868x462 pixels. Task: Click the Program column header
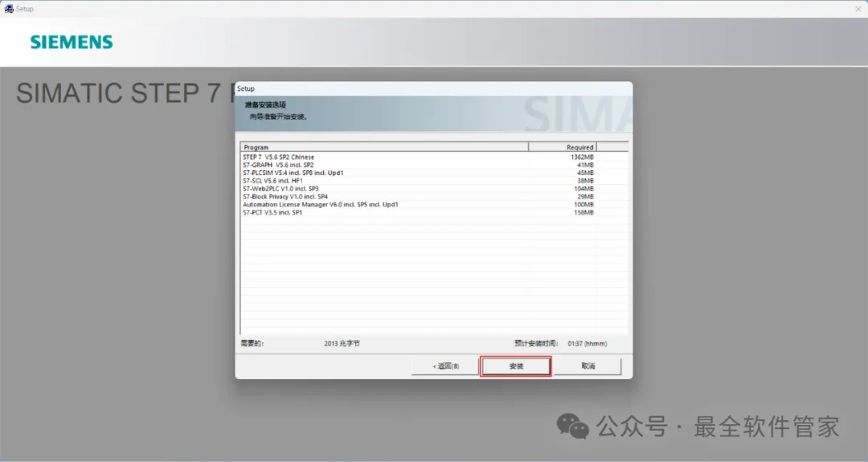tap(384, 147)
